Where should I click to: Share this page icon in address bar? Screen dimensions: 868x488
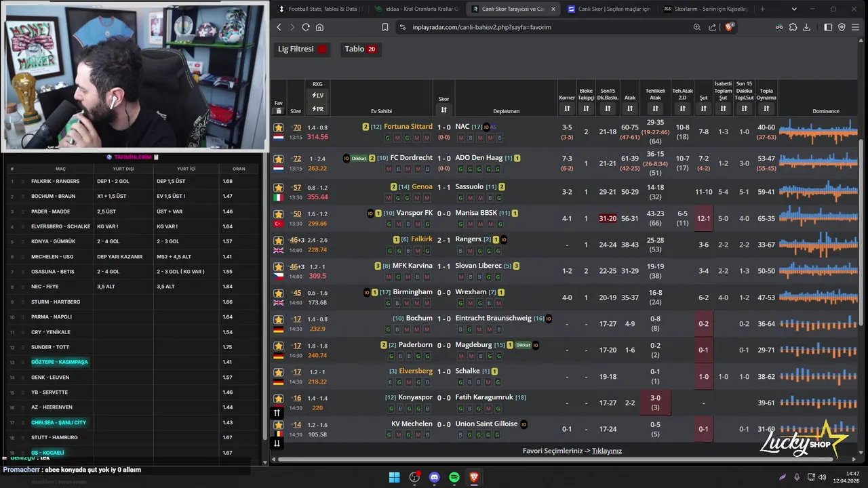coord(713,27)
